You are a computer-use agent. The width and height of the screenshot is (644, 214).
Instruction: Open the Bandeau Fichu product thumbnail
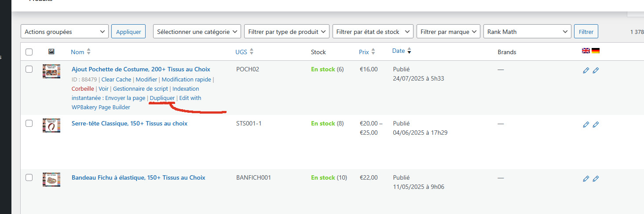coord(51,179)
